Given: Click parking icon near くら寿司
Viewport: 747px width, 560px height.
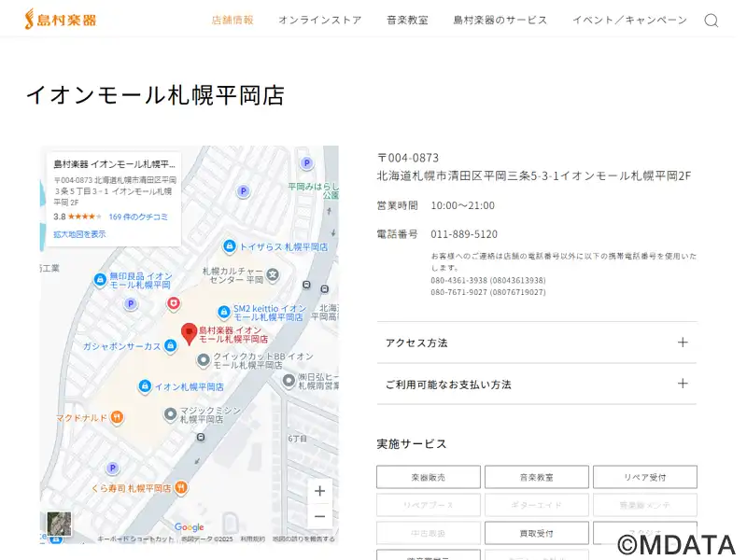Looking at the screenshot, I should tap(112, 469).
